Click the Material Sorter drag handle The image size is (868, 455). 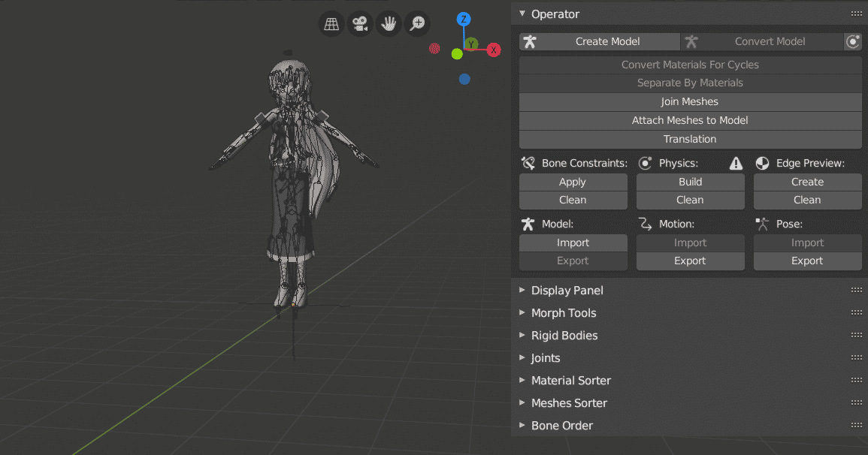[x=857, y=380]
